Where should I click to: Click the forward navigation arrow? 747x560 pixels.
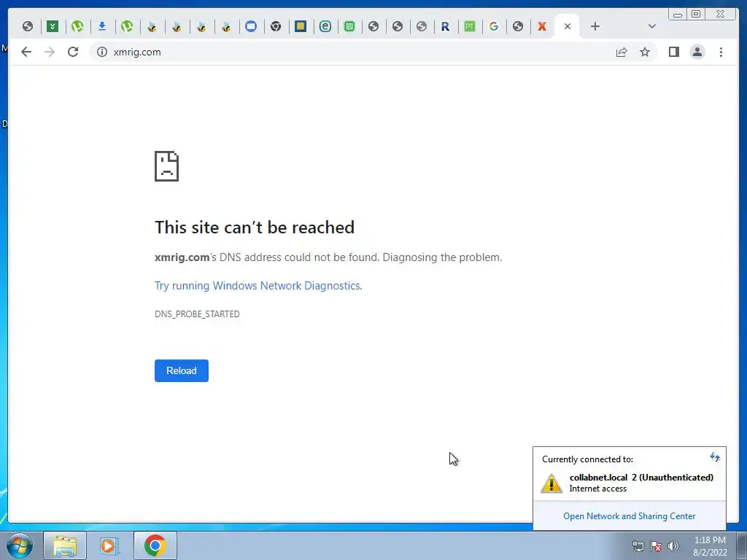coord(50,52)
